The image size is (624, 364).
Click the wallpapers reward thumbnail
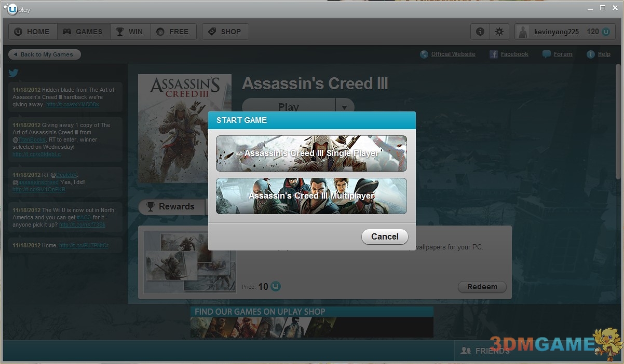coord(189,262)
